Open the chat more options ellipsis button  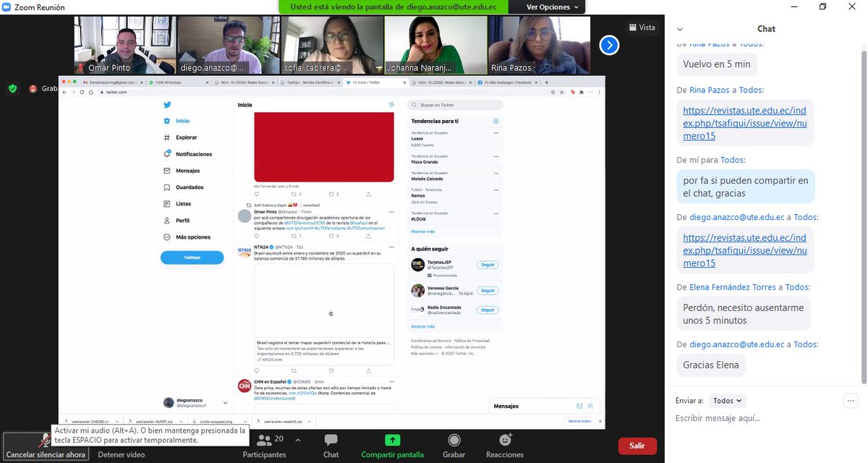[851, 400]
